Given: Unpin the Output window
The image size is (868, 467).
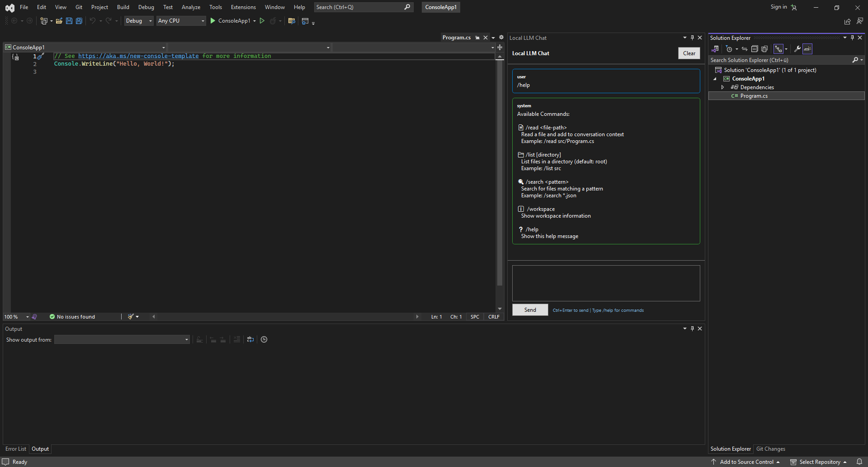Looking at the screenshot, I should click(x=692, y=329).
